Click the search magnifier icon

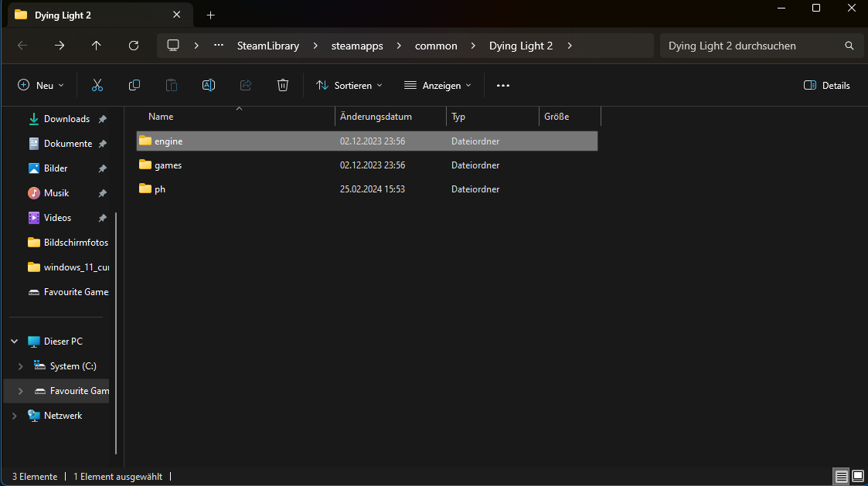[x=849, y=46]
